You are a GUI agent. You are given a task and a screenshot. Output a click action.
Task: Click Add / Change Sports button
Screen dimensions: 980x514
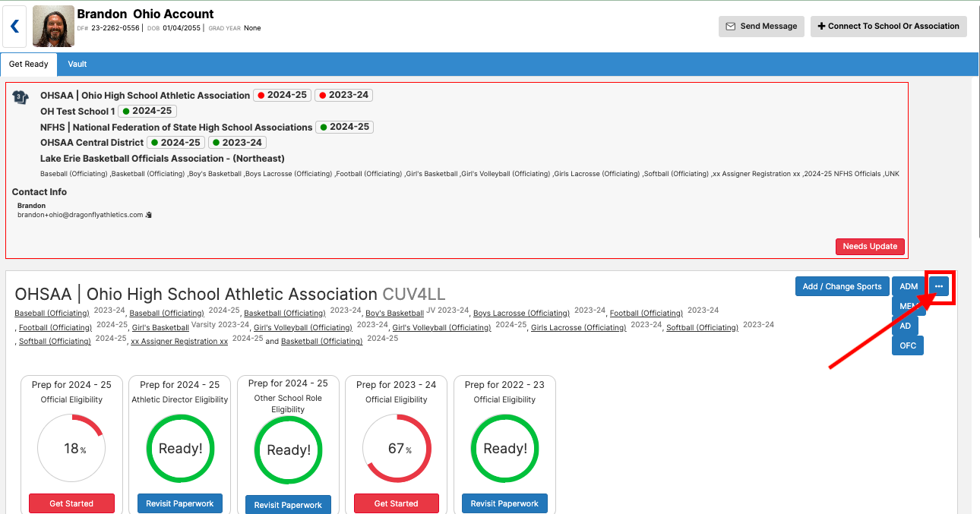click(x=842, y=286)
